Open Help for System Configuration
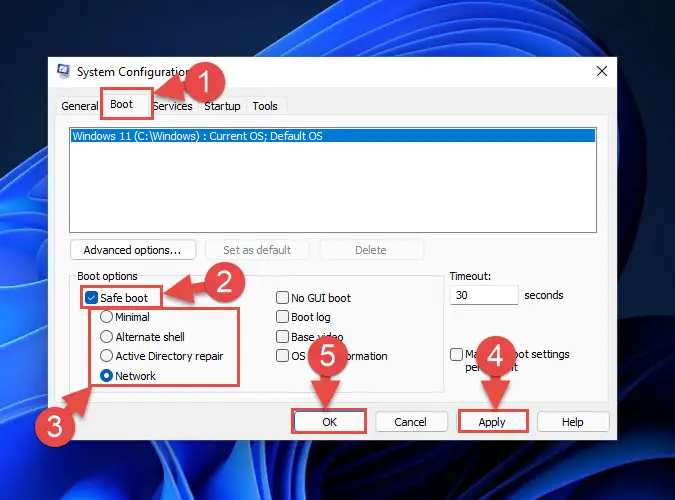 (x=573, y=422)
